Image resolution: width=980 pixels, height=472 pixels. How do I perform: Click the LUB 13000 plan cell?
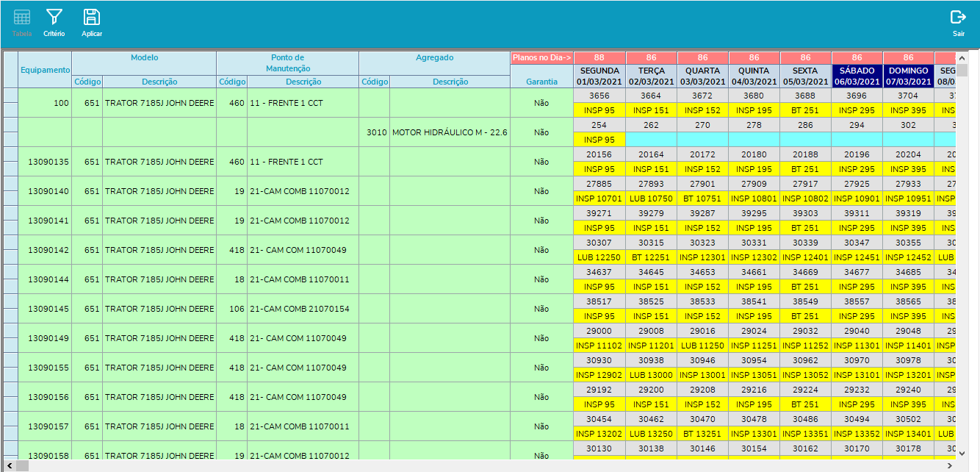coord(651,375)
